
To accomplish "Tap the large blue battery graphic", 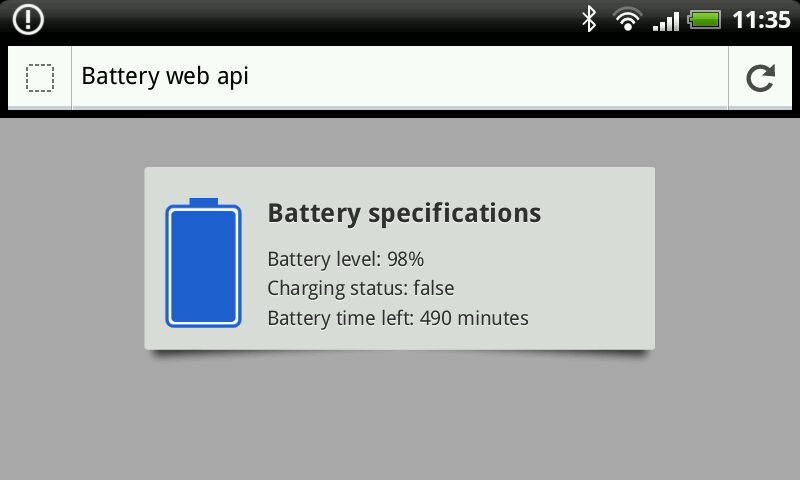I will pos(203,263).
